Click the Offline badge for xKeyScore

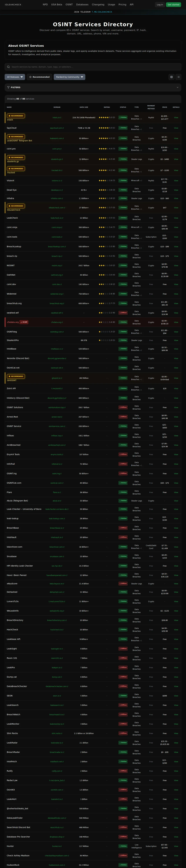point(123,584)
